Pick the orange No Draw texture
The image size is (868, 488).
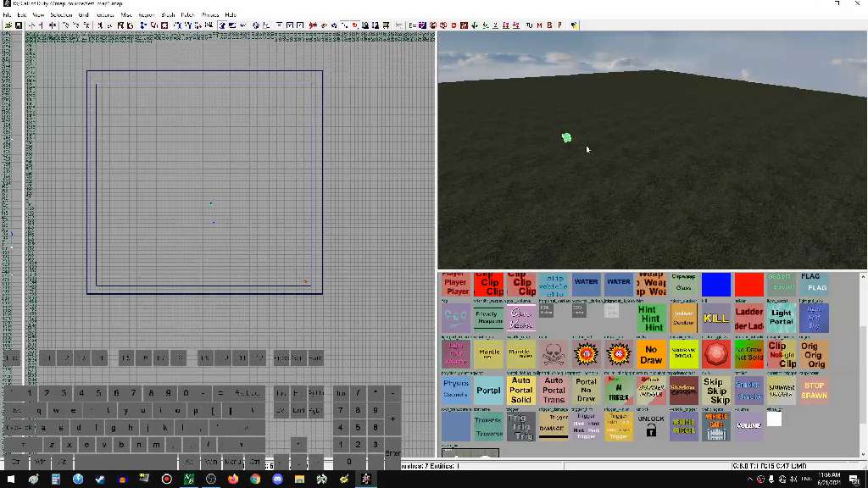point(651,354)
